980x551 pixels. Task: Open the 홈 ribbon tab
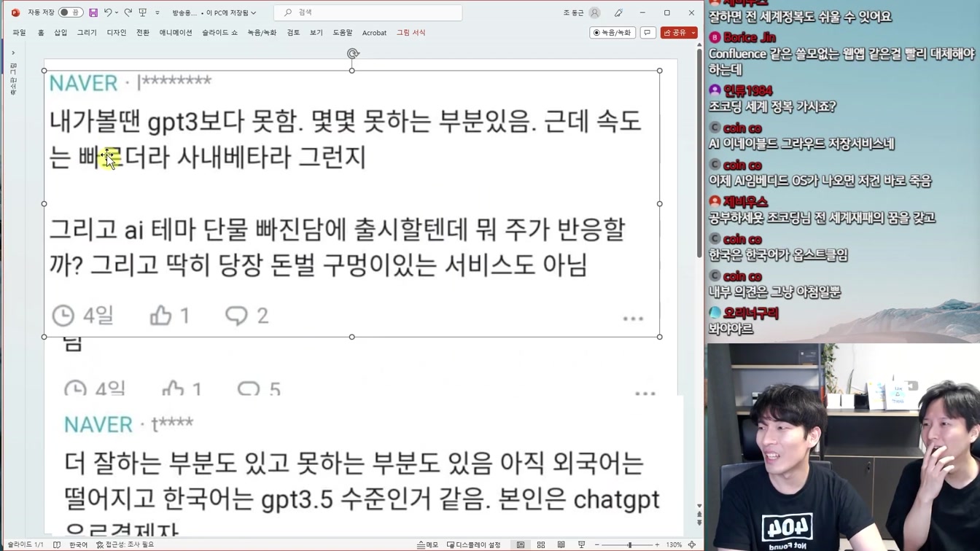pyautogui.click(x=41, y=33)
